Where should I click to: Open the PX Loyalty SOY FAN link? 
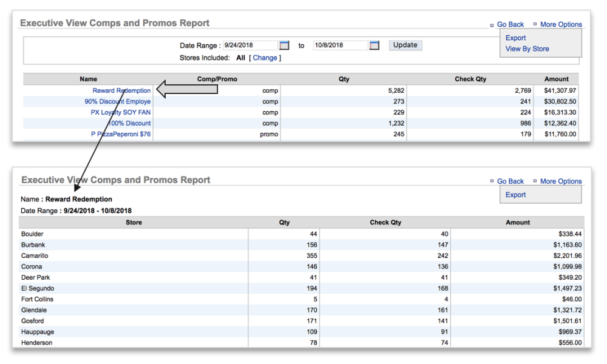click(x=121, y=112)
